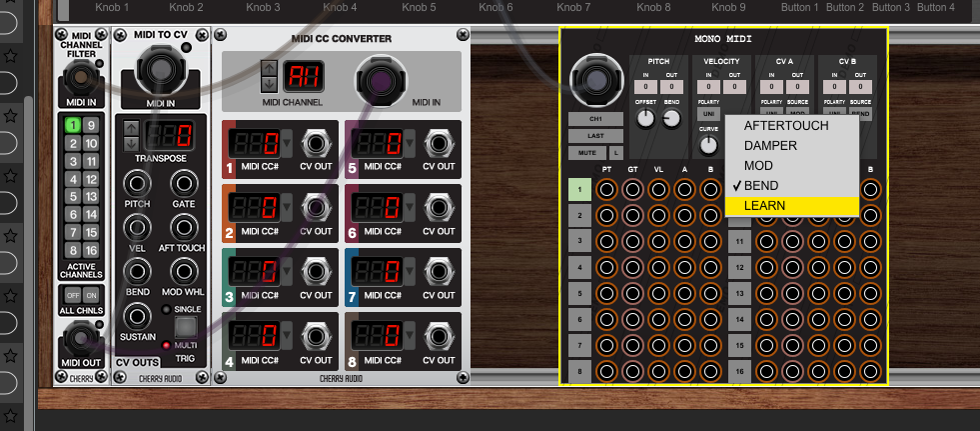Screen dimensions: 980x431
Task: Click the Pitch BEND knob
Action: (x=671, y=118)
